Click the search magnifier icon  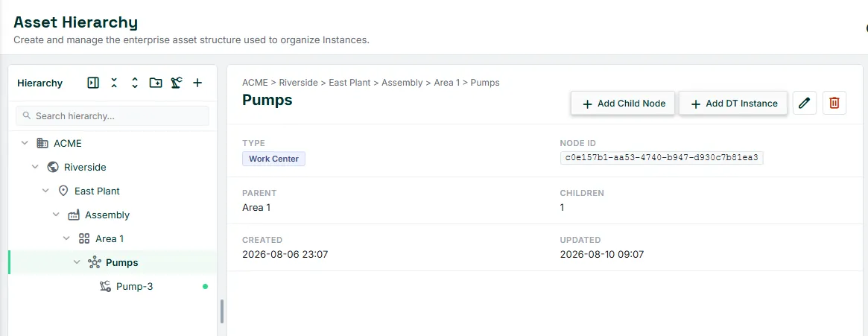point(27,116)
